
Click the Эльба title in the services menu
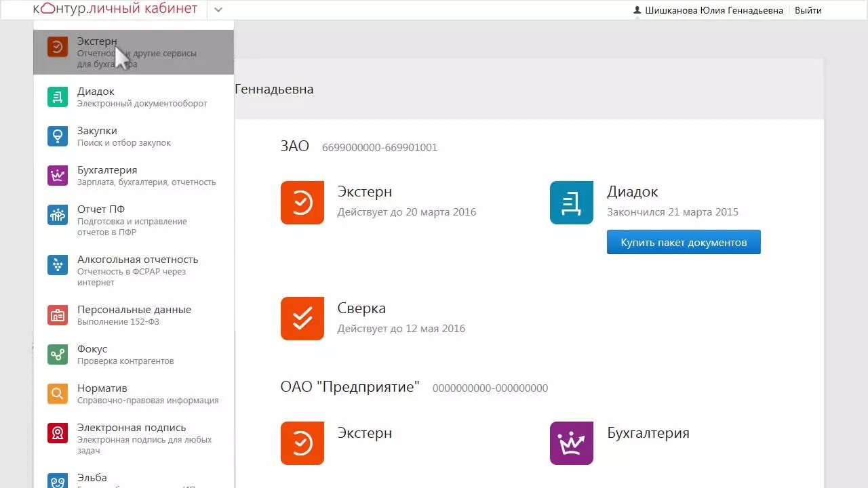[92, 478]
